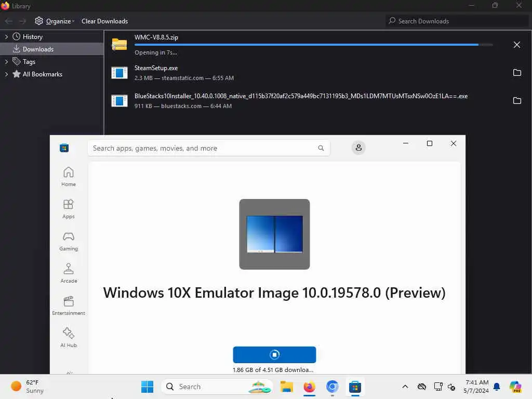Select the SteamSetup.exe file icon
This screenshot has width=532, height=399.
coord(119,73)
